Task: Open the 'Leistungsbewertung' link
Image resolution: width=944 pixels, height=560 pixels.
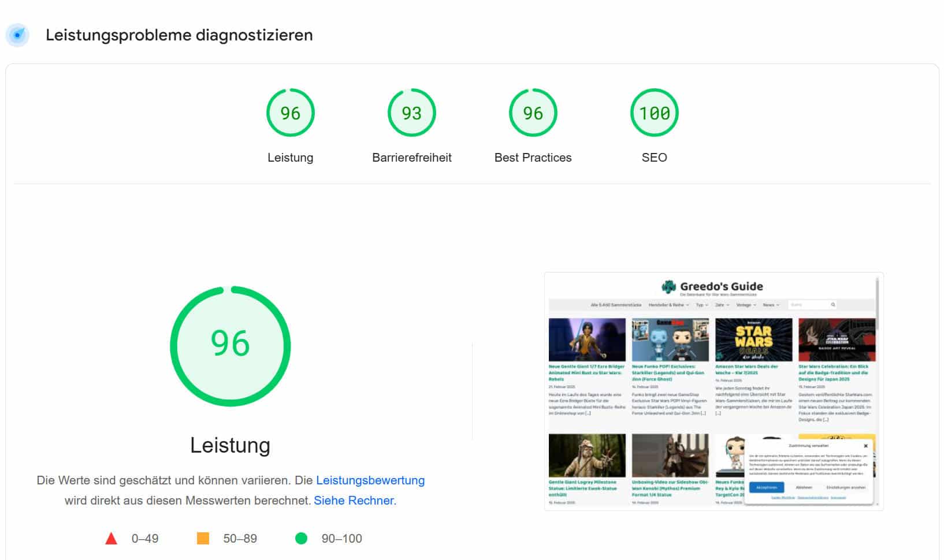Action: [x=370, y=480]
